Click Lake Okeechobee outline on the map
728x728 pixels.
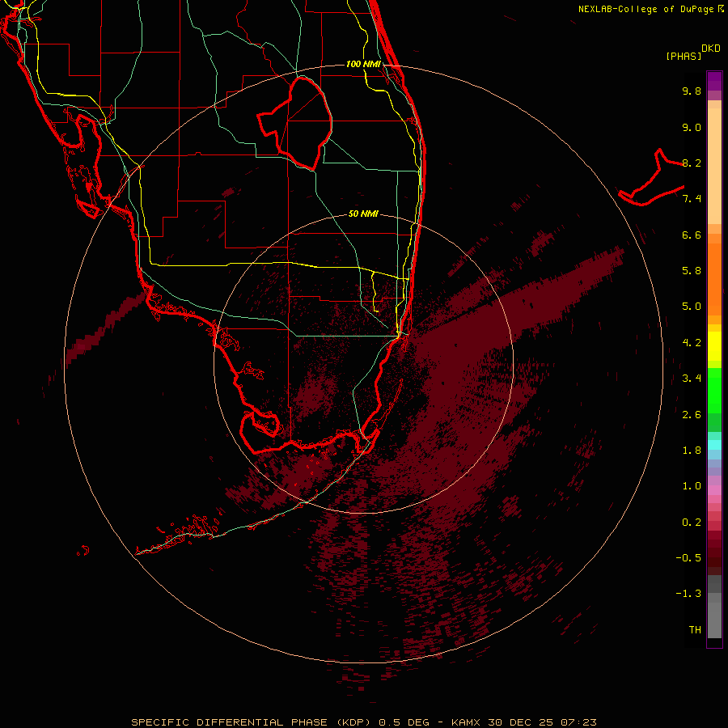[295, 123]
